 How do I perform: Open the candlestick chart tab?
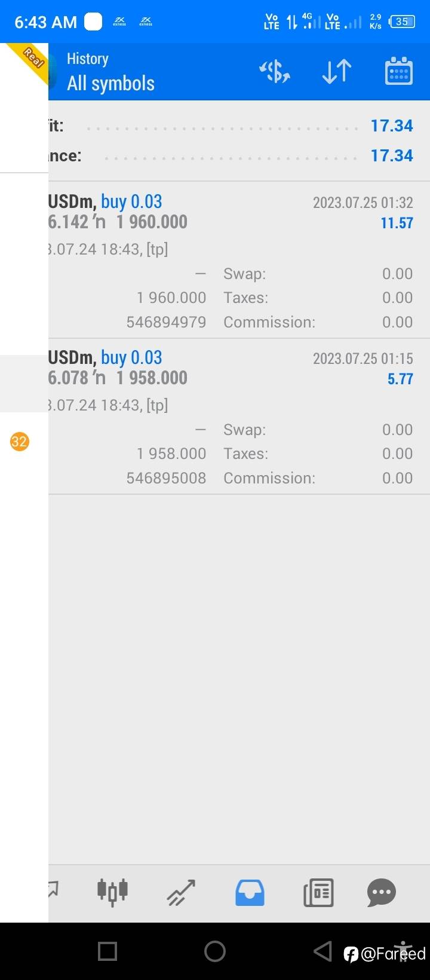coord(113,892)
